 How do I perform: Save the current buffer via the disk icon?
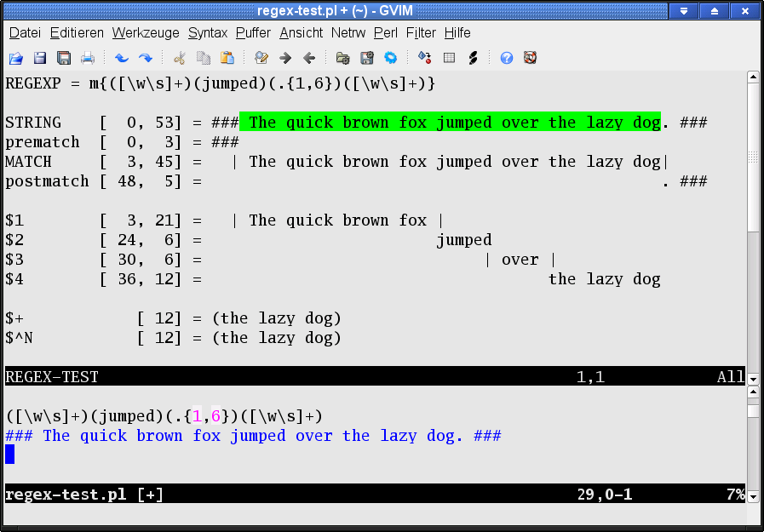pyautogui.click(x=39, y=58)
